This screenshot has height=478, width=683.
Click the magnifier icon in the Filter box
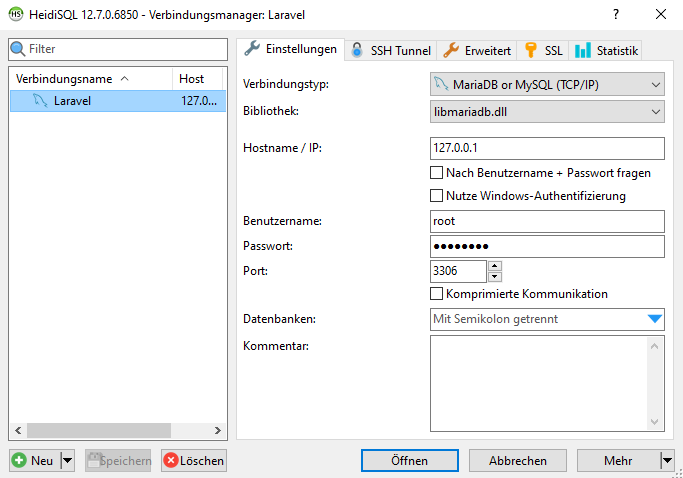click(17, 49)
